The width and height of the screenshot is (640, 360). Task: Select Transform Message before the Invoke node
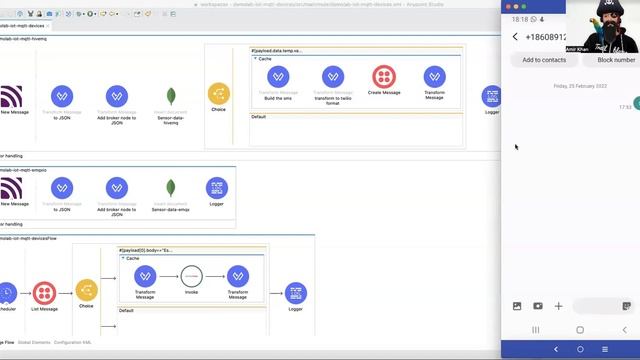[x=145, y=276]
